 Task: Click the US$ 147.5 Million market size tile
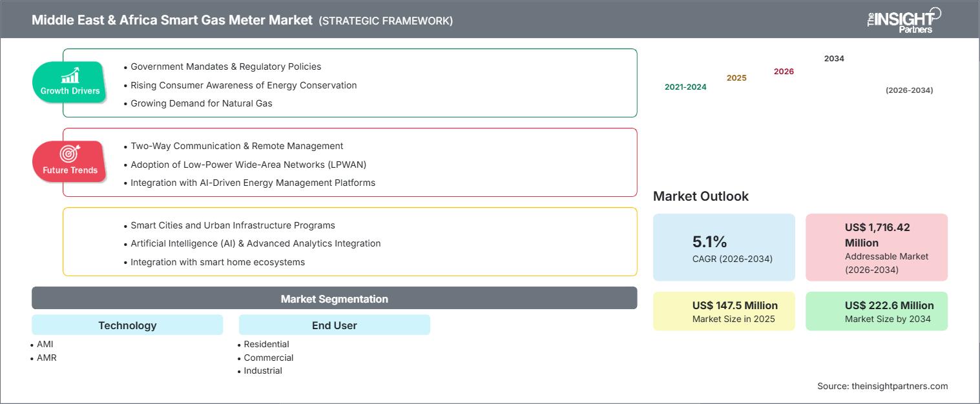(x=724, y=311)
